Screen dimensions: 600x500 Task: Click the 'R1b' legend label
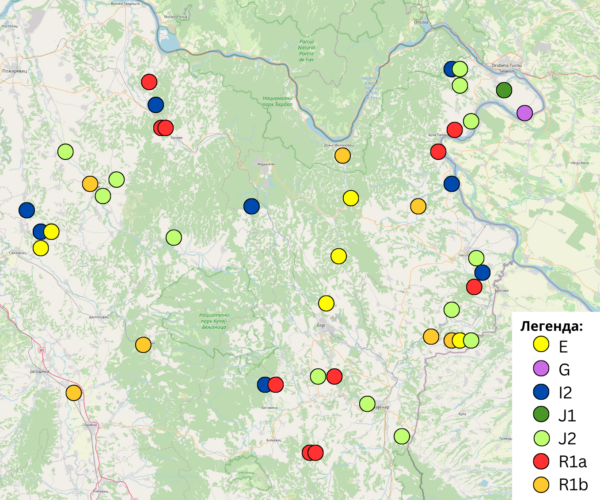coord(573,485)
